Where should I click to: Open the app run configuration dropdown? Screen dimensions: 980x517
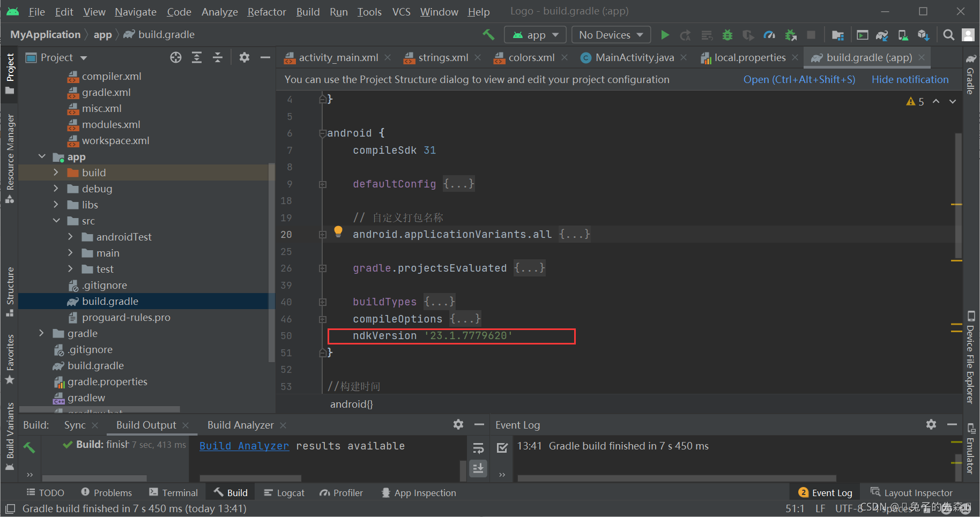535,35
